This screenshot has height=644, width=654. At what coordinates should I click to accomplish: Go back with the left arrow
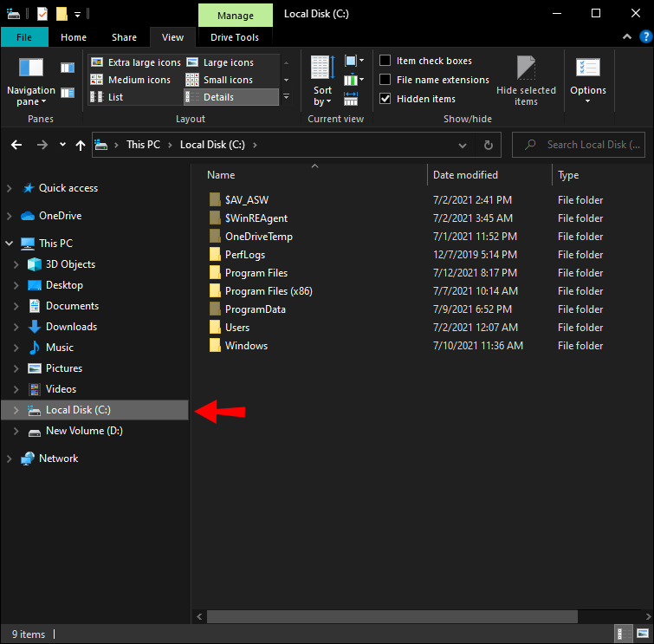tap(16, 145)
